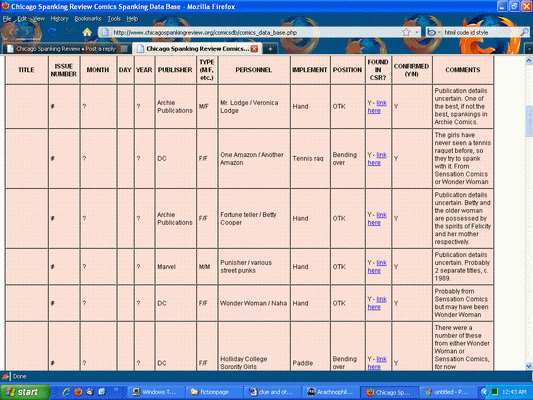Open a new tab with plus button

(x=270, y=49)
